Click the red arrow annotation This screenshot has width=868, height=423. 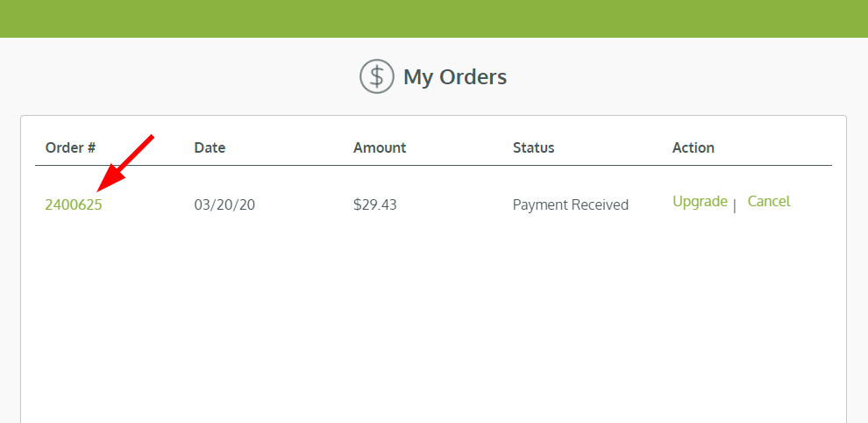click(x=125, y=162)
